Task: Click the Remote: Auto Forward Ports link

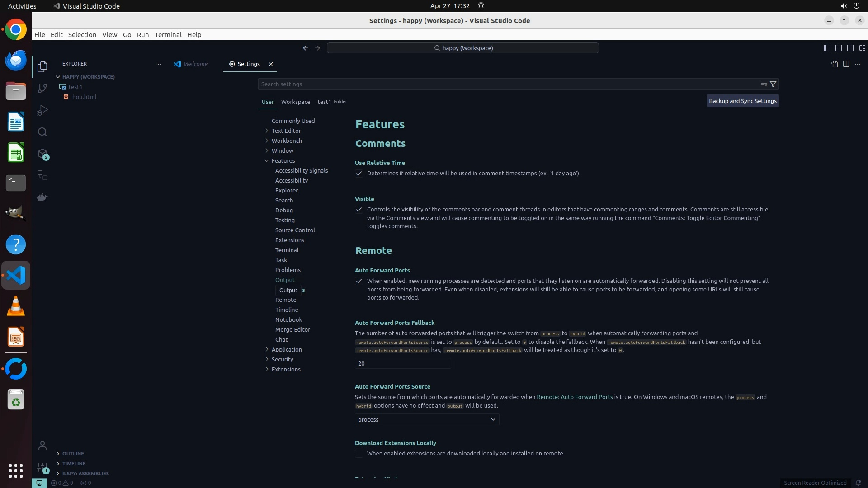Action: [575, 397]
